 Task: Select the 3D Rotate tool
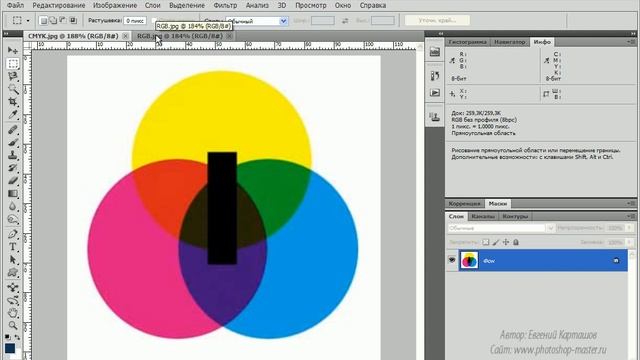click(x=13, y=287)
